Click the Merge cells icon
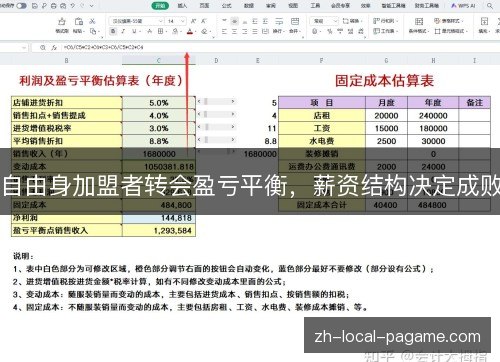 click(x=295, y=21)
